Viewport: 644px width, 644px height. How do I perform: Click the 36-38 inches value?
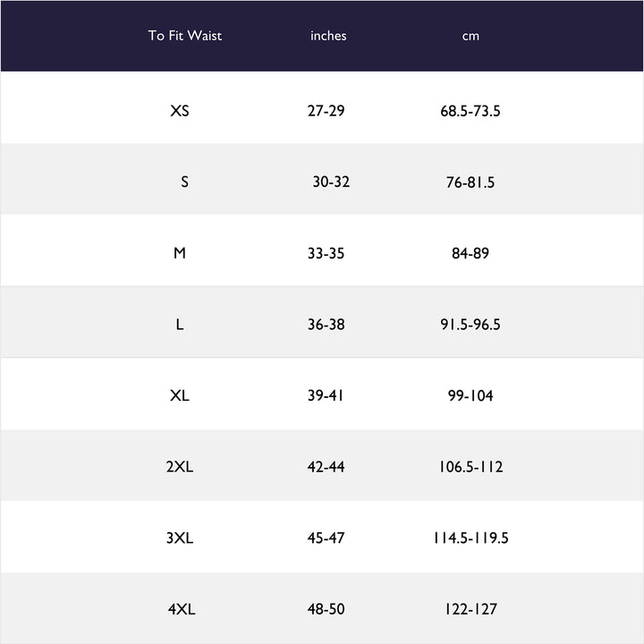point(326,325)
